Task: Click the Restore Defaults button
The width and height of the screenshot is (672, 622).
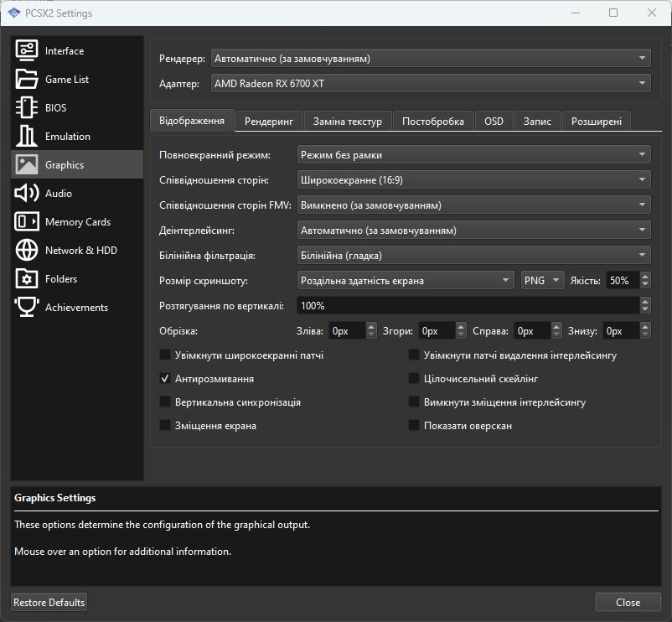Action: coord(49,602)
